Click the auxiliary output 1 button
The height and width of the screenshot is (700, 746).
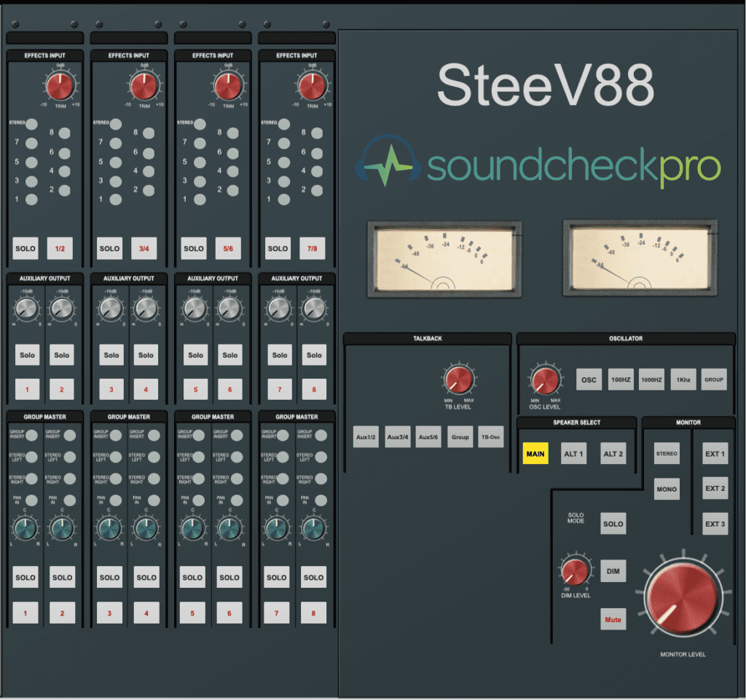point(27,390)
